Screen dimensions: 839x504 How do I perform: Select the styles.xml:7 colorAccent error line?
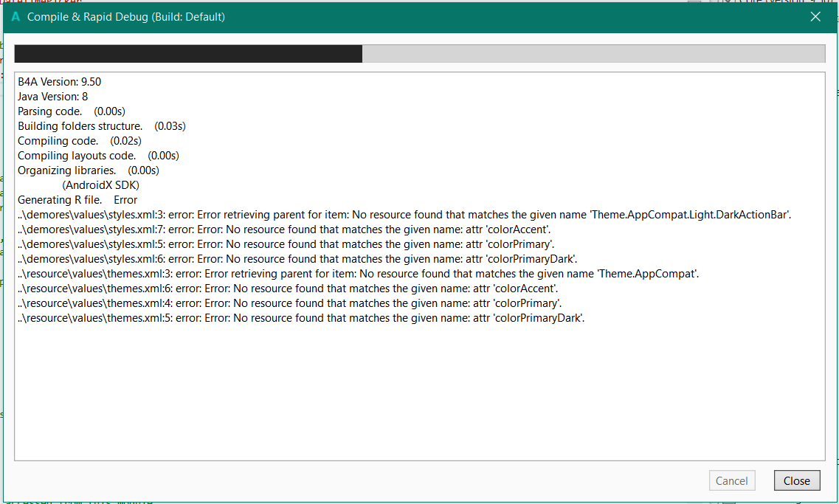point(284,229)
